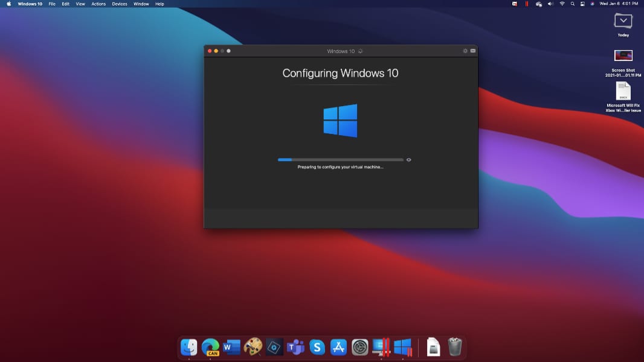Click the volume icon in menu bar
The image size is (644, 362).
(x=550, y=4)
